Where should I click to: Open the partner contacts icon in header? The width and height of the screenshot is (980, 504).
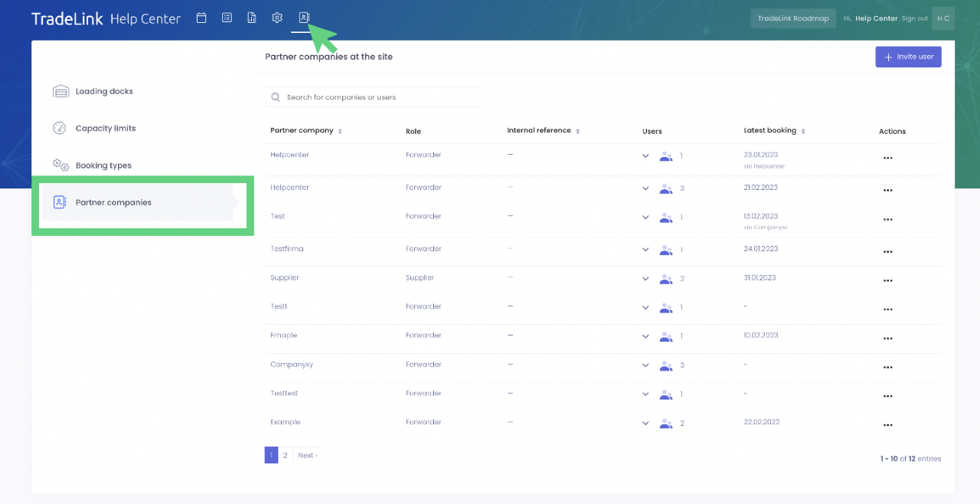click(x=303, y=18)
